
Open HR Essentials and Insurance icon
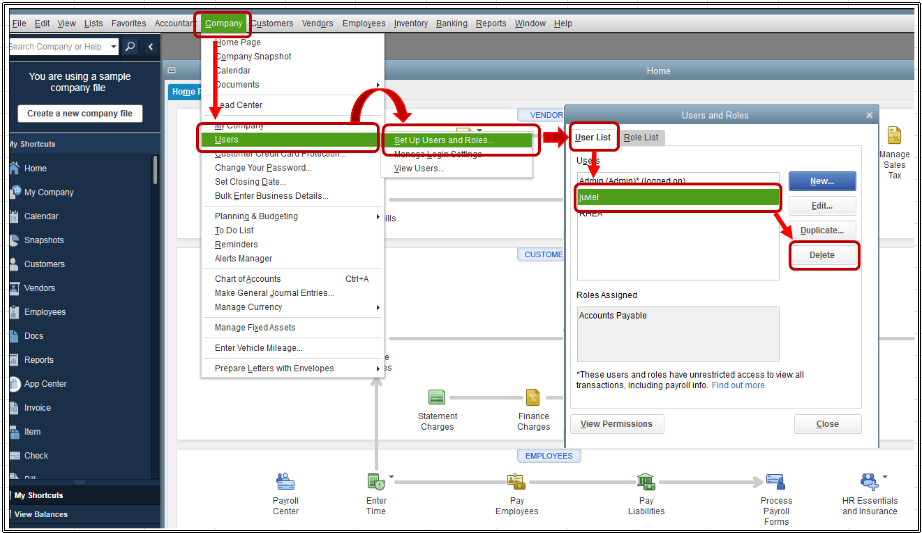click(x=869, y=482)
